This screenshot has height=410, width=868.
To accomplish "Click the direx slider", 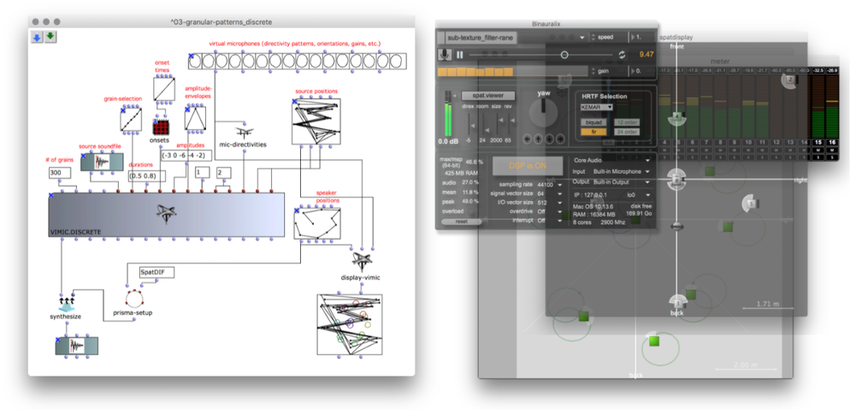I will click(x=469, y=123).
